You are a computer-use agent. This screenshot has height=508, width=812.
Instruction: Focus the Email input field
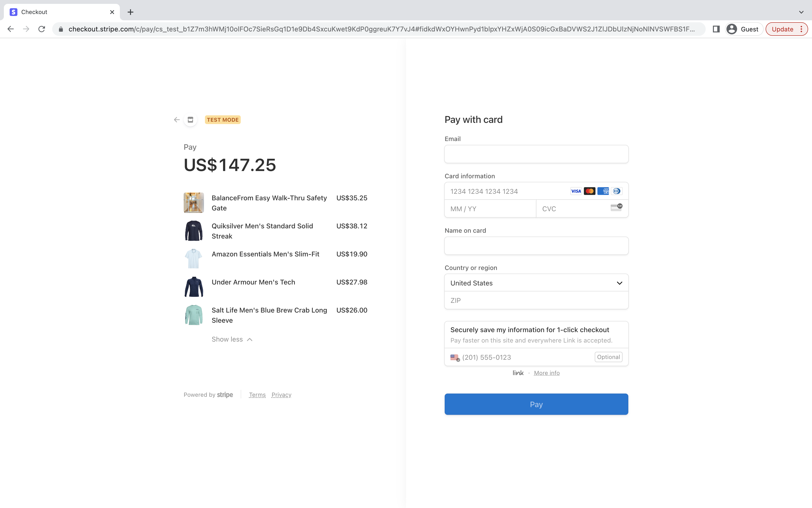536,154
